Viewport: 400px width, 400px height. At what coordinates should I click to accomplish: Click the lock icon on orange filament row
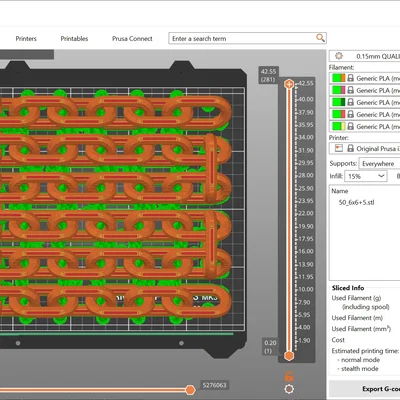tap(350, 78)
